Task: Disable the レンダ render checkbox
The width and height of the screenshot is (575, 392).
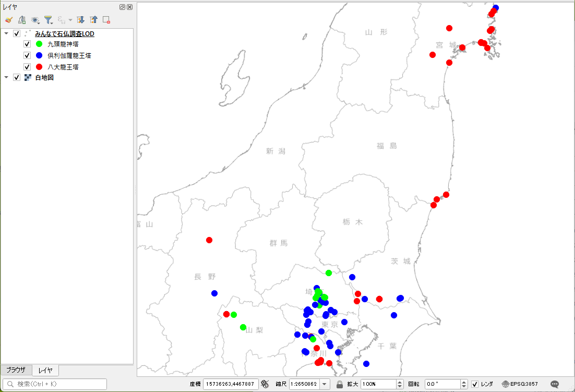Action: point(474,384)
